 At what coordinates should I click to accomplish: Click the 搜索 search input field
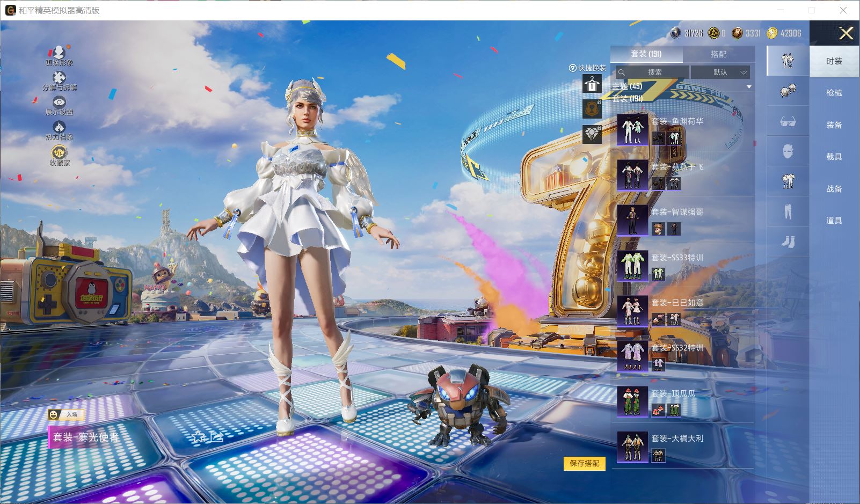tap(652, 72)
